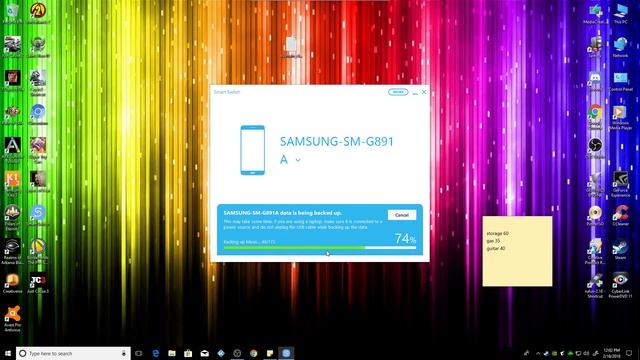This screenshot has width=640, height=360.
Task: Open the file icon at desktop top center
Action: pyautogui.click(x=291, y=47)
